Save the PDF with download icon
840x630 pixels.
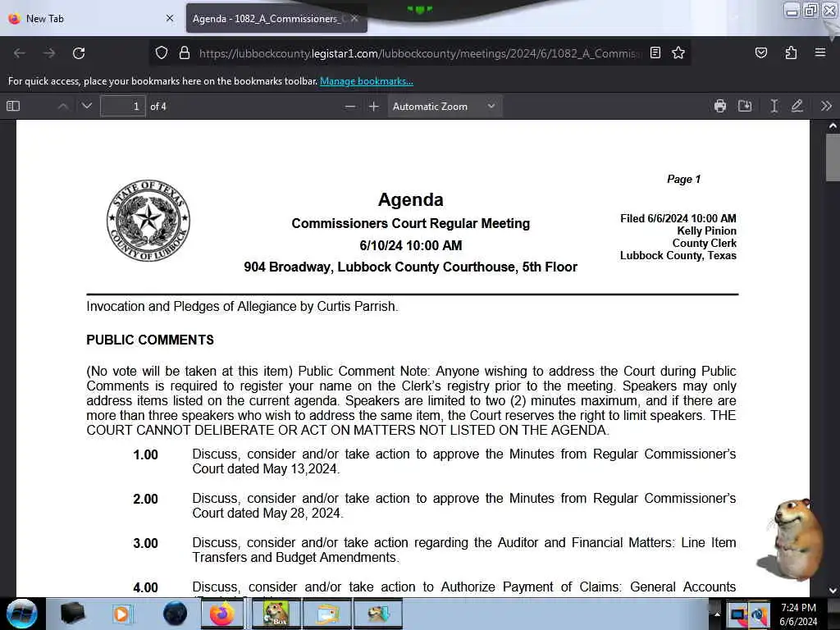[x=745, y=106]
